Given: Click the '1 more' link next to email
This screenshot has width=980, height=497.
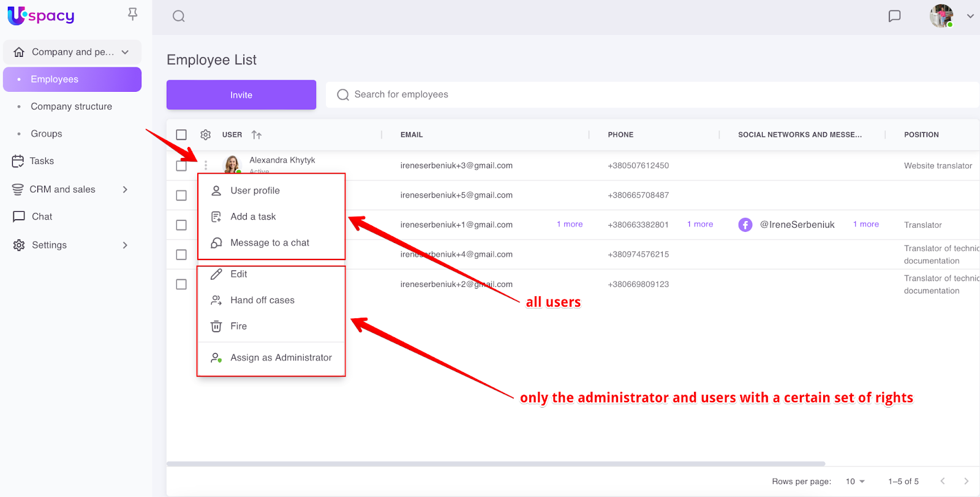Looking at the screenshot, I should tap(570, 225).
